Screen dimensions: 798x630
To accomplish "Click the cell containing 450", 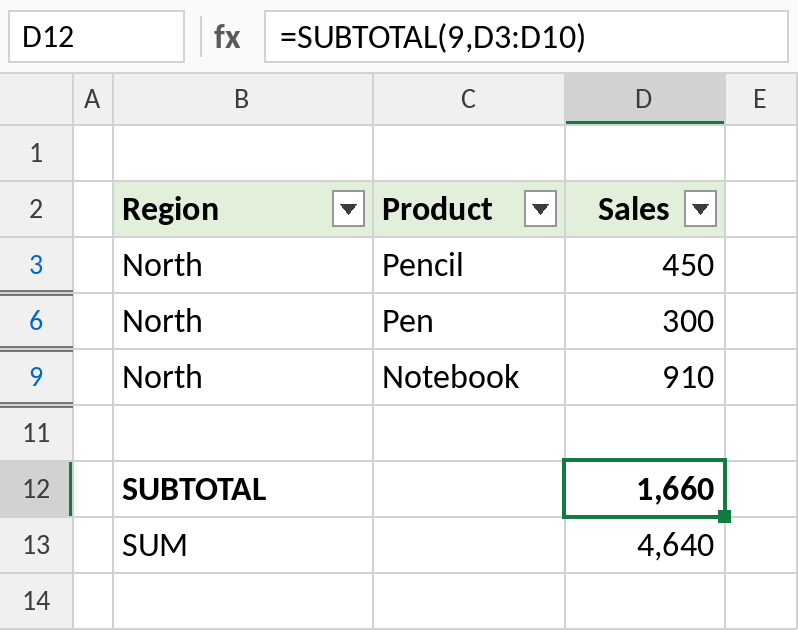I will coord(645,265).
